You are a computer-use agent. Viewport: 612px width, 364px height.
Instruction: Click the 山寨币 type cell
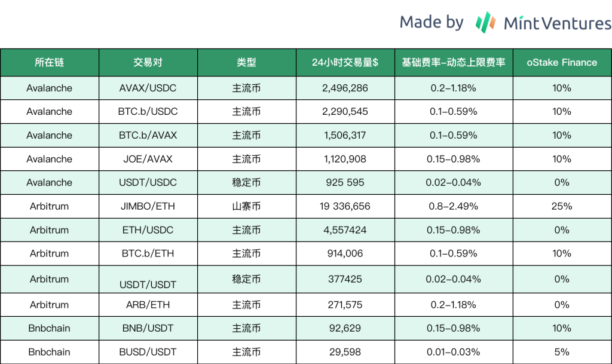[246, 206]
